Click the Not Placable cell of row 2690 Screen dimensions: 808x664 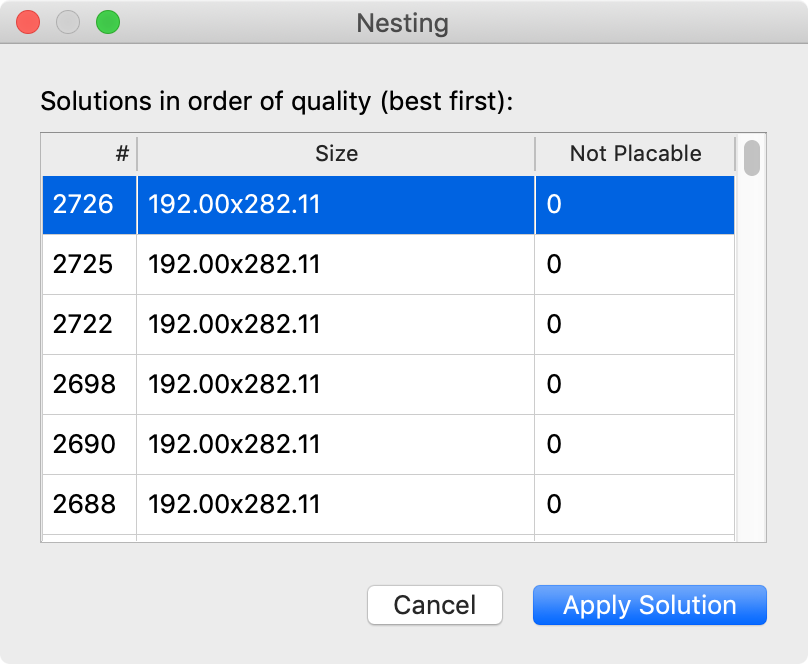(x=634, y=444)
